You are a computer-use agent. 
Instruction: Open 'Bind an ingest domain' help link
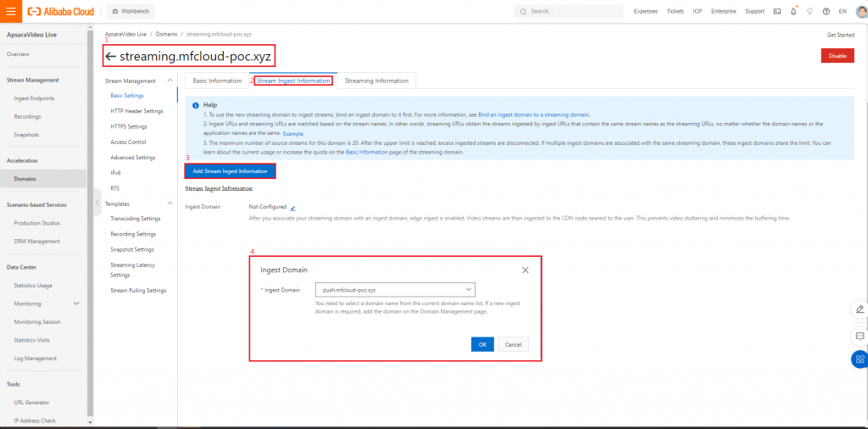(534, 114)
